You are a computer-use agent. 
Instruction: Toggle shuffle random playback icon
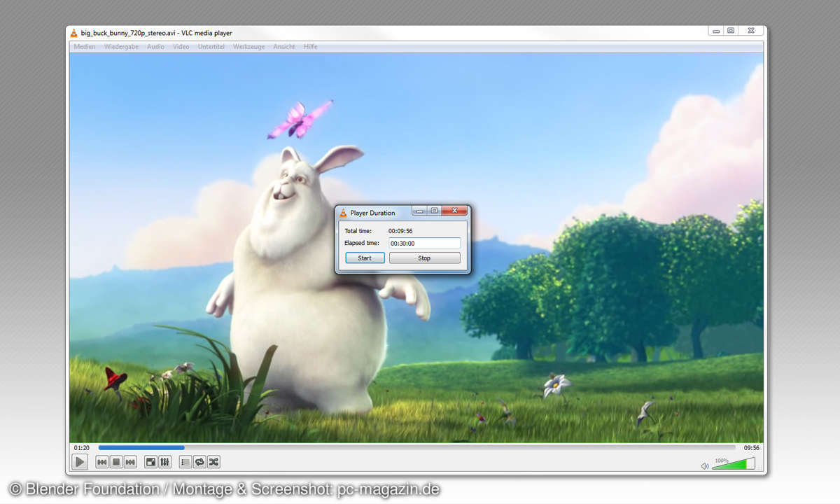(x=214, y=462)
